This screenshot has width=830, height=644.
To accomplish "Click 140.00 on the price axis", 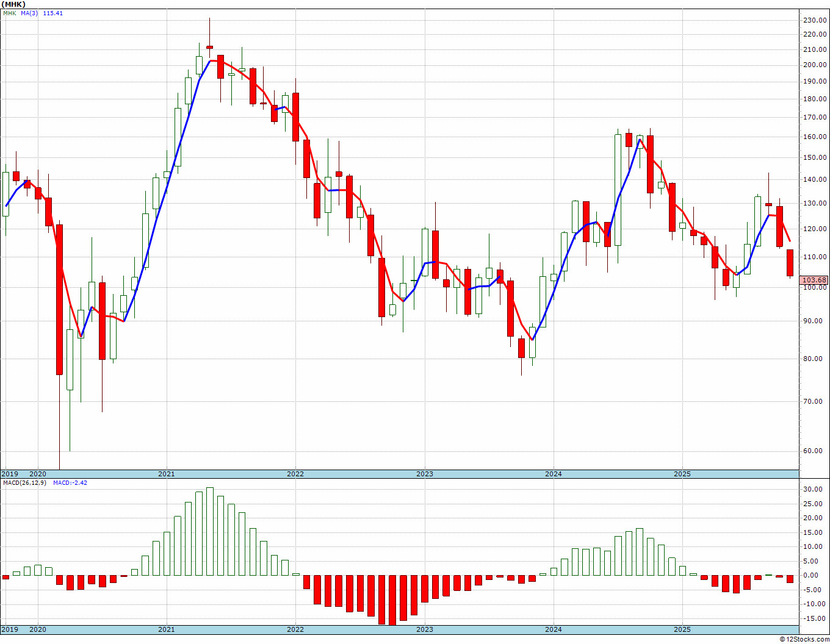I will coord(815,180).
